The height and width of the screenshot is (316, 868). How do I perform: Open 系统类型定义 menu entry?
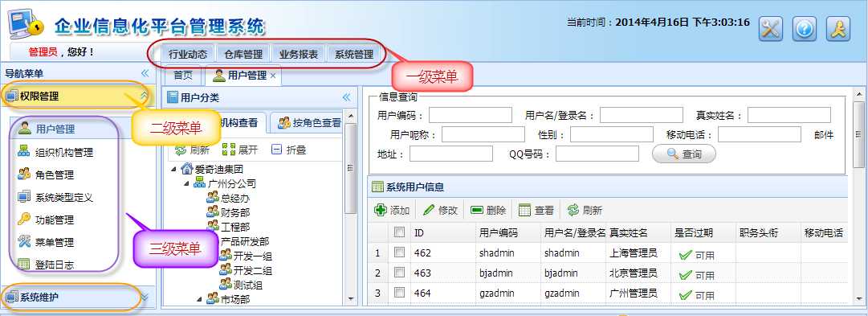click(x=55, y=197)
